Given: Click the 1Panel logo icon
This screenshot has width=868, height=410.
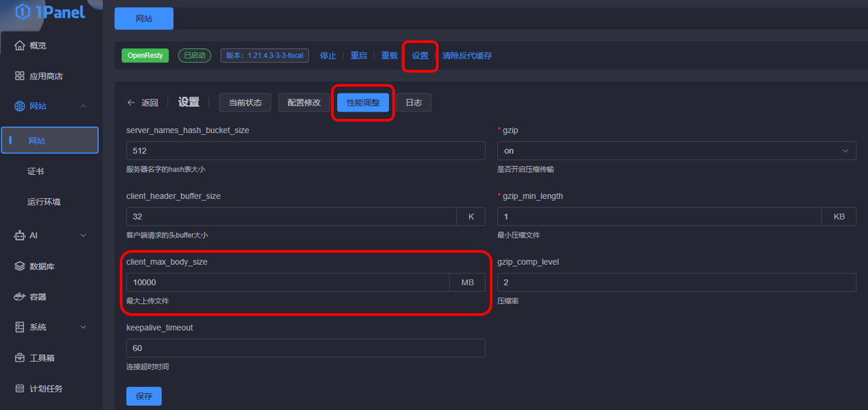Looking at the screenshot, I should tap(22, 11).
